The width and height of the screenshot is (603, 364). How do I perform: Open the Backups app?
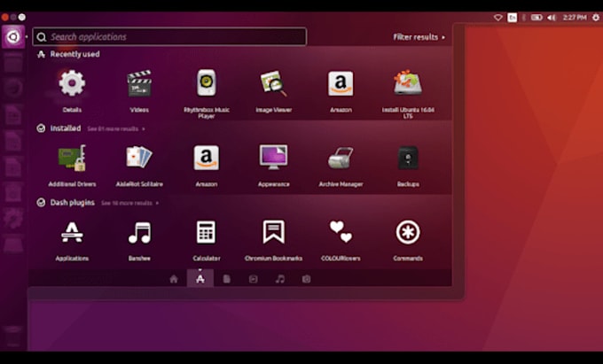tap(408, 158)
